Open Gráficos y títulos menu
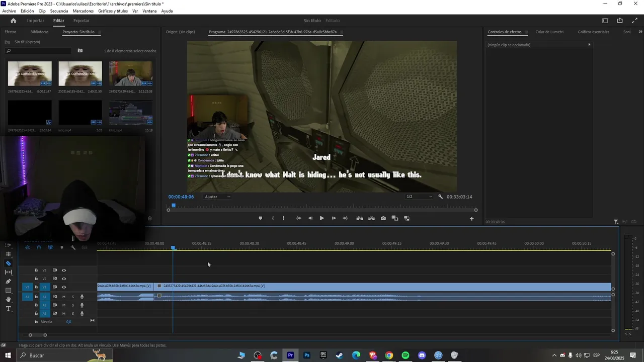644x362 pixels. pyautogui.click(x=113, y=11)
